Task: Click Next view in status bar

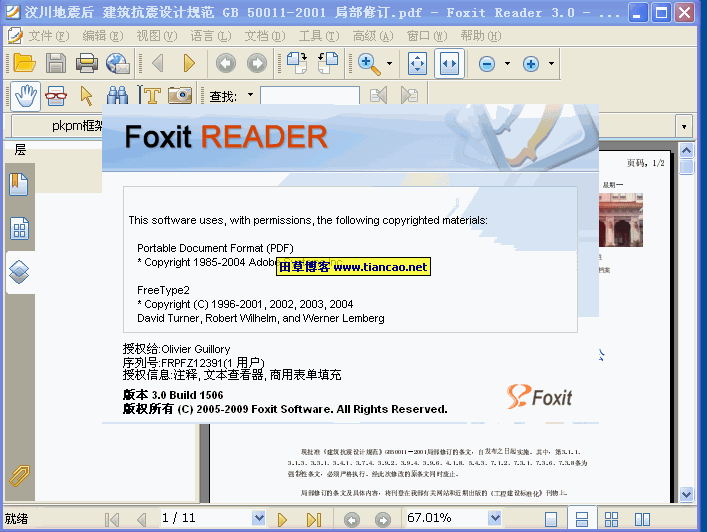Action: [x=383, y=520]
